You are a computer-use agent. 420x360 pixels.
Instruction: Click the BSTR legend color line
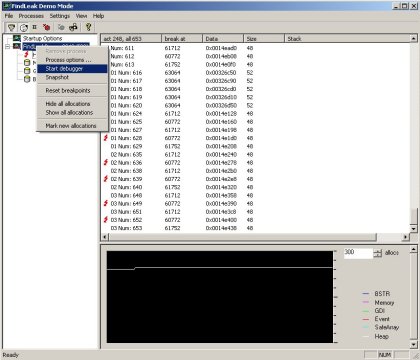366,294
